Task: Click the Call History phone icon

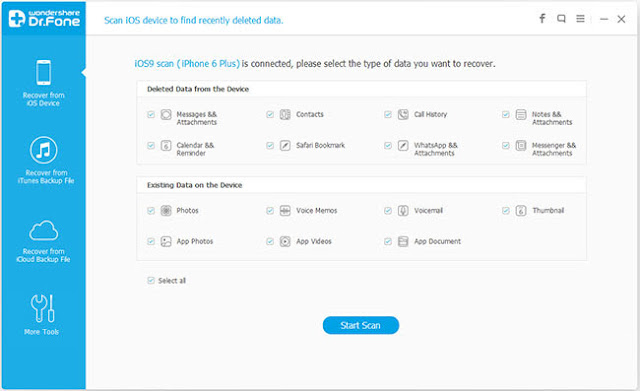Action: click(403, 114)
